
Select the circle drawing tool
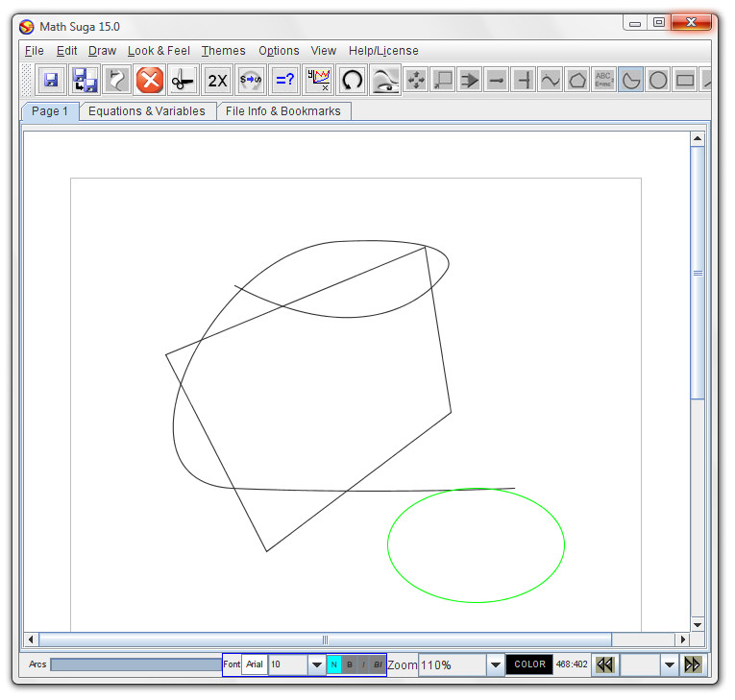point(657,80)
